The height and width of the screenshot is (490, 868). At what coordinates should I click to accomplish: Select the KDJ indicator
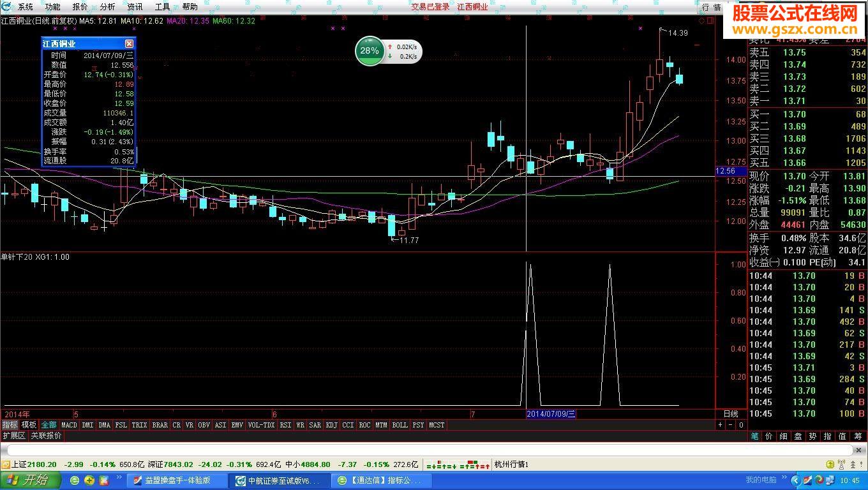[331, 424]
